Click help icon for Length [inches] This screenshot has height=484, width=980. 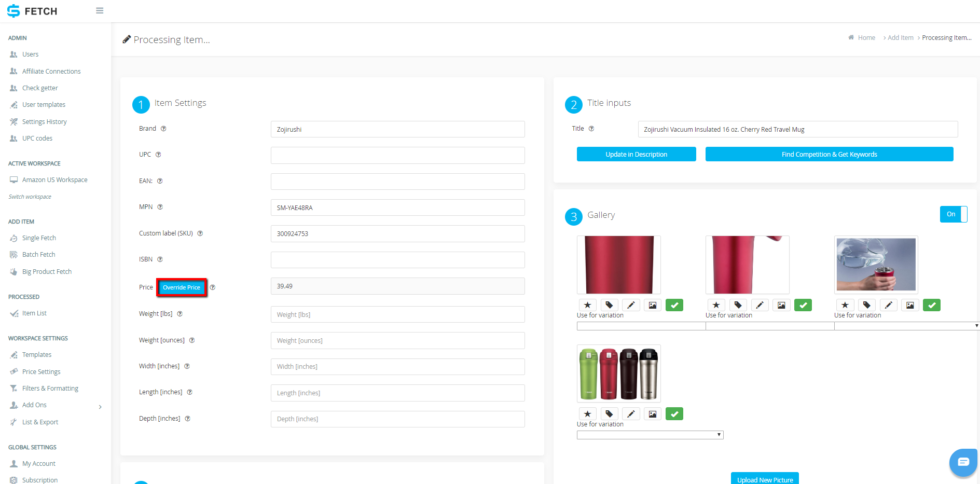click(189, 392)
